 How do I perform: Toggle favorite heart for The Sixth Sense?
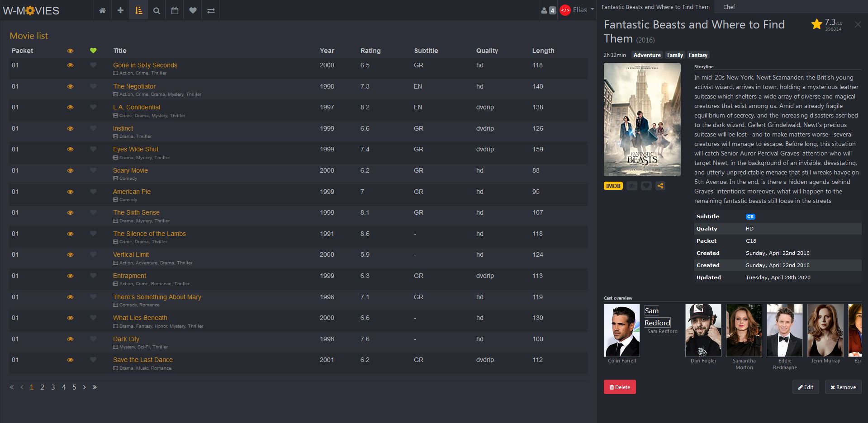coord(93,212)
